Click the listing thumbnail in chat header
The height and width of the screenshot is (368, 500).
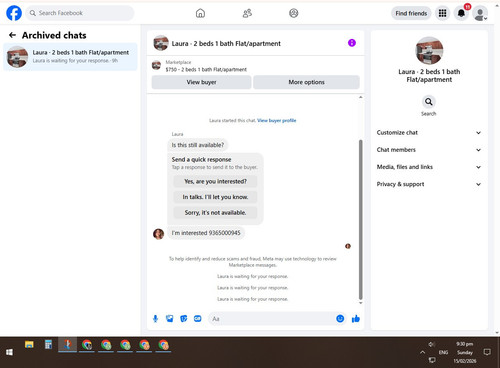[x=161, y=43]
